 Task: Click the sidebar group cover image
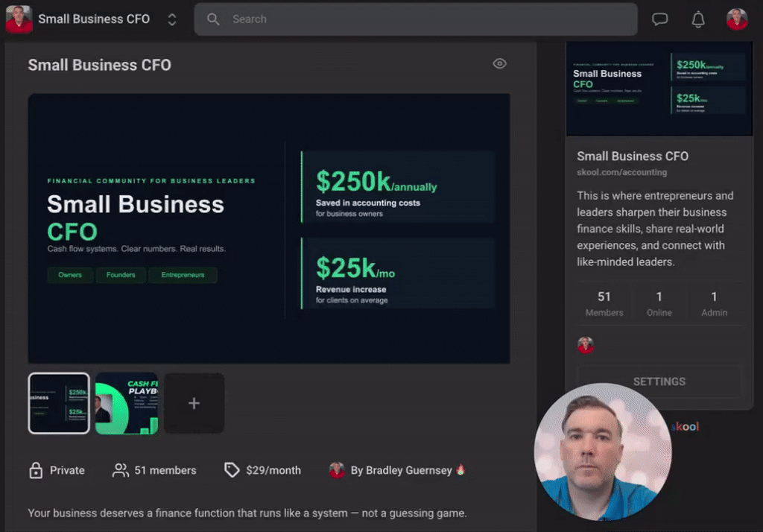click(659, 89)
